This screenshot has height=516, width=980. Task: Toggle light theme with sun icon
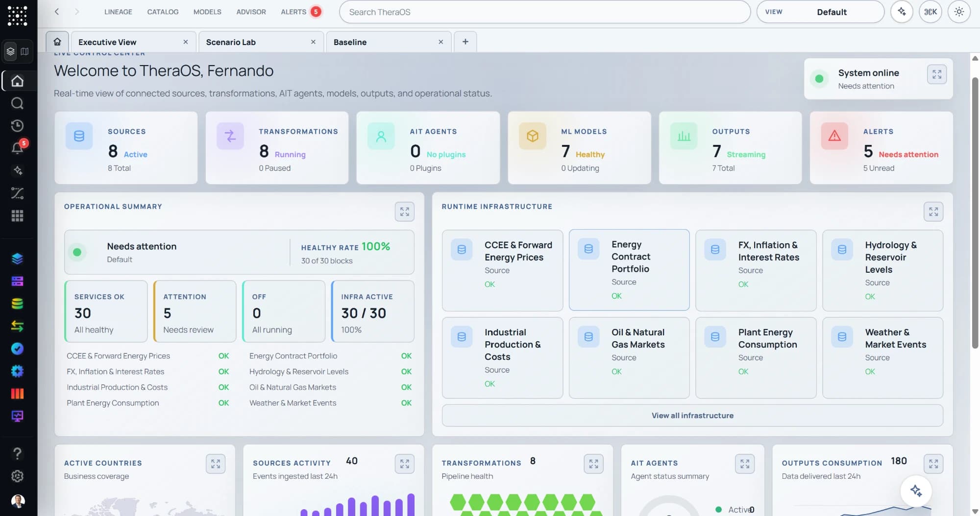[959, 12]
